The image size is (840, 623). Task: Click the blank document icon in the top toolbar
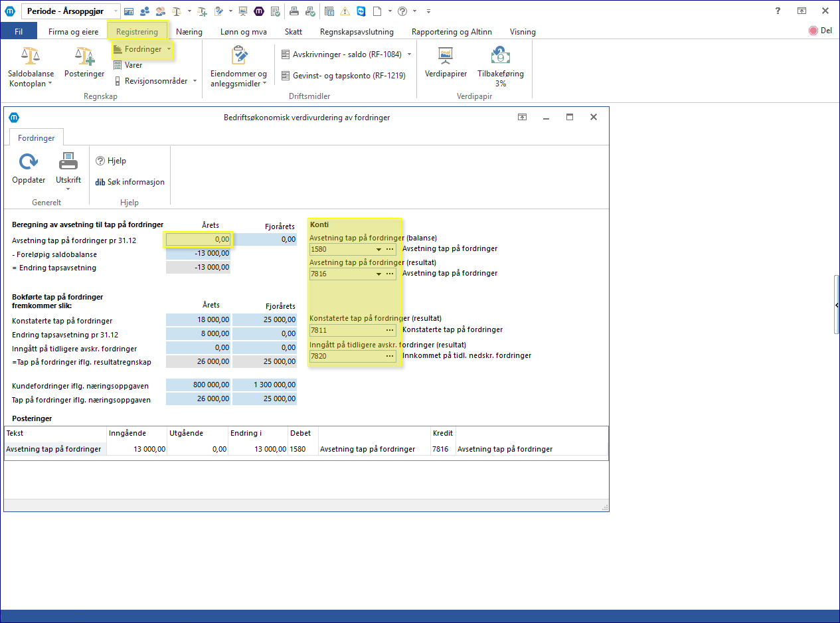coord(377,11)
